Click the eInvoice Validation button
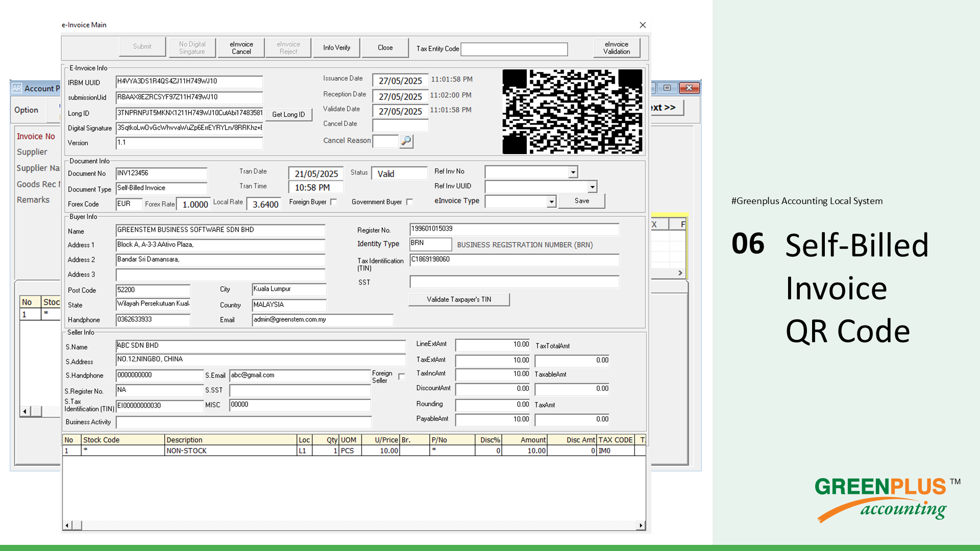 click(617, 48)
